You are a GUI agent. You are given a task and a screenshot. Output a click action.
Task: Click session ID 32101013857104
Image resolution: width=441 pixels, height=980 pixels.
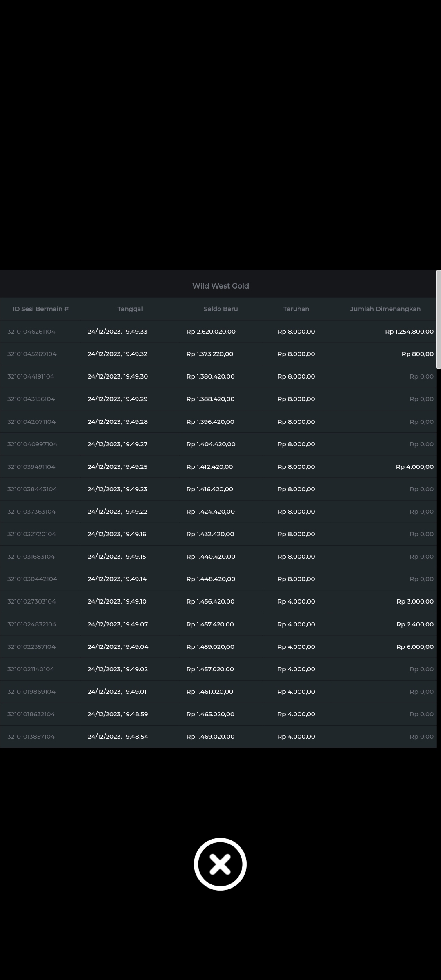(x=31, y=737)
